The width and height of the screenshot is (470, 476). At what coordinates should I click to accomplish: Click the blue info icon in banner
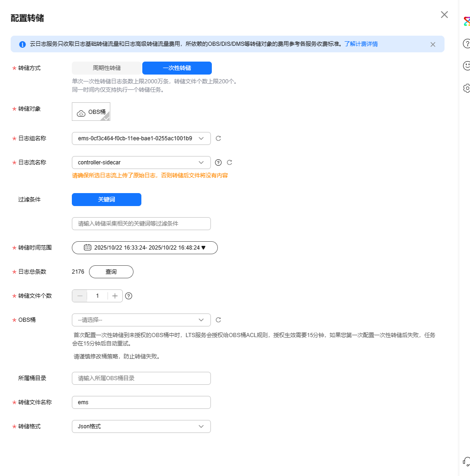[23, 44]
